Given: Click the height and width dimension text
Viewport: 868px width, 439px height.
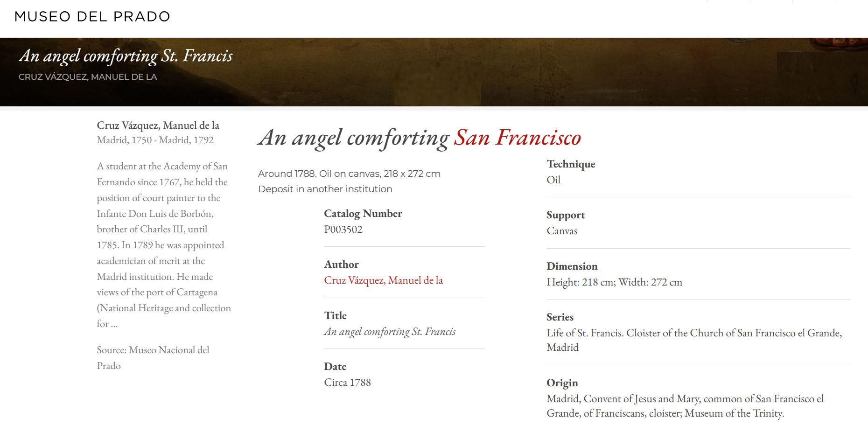Looking at the screenshot, I should coord(614,282).
